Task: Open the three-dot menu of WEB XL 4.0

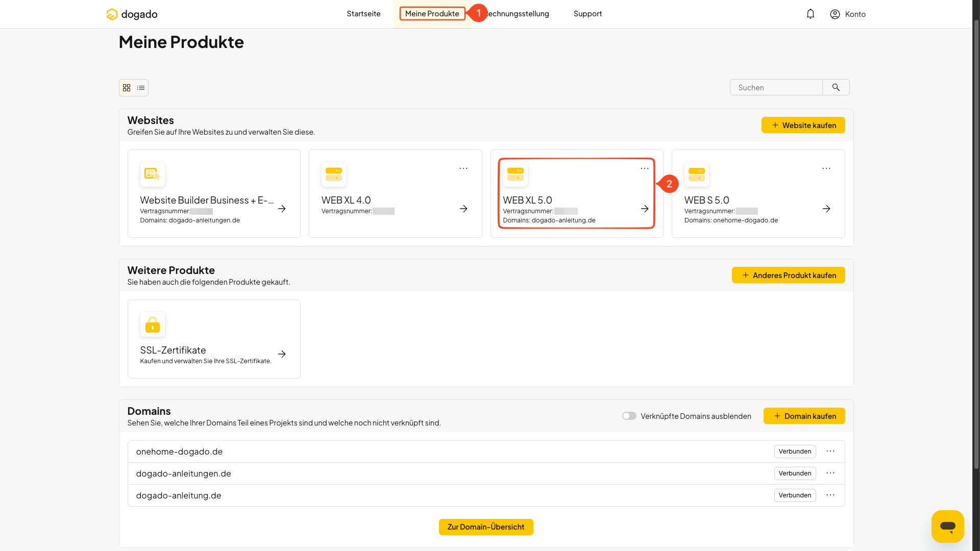Action: (463, 168)
